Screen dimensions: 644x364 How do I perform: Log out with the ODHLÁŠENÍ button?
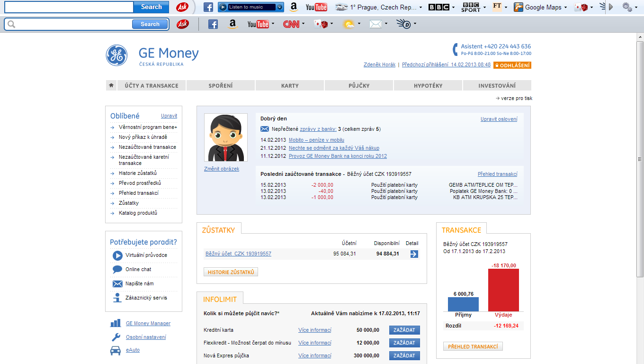point(512,65)
